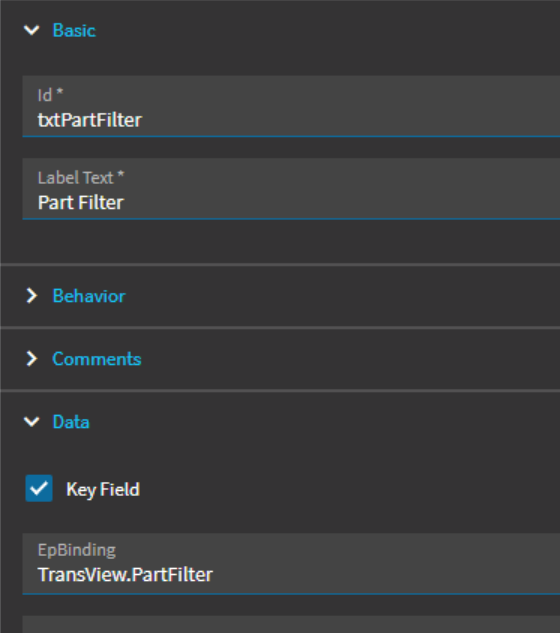
Task: Select the Label Text * field label
Action: pyautogui.click(x=81, y=178)
